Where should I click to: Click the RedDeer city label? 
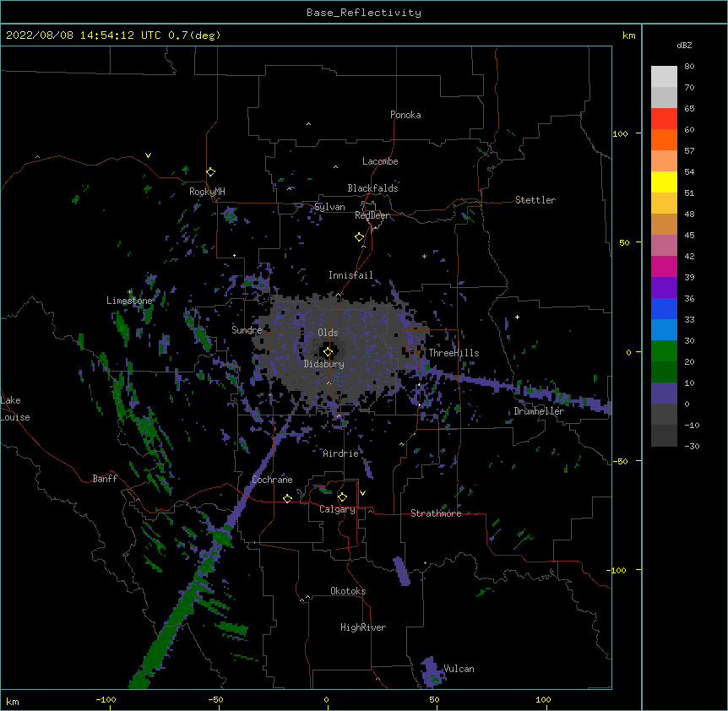click(x=372, y=215)
